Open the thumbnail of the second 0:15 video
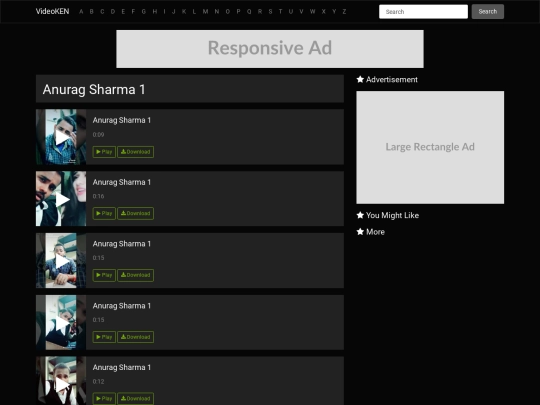 pyautogui.click(x=61, y=322)
